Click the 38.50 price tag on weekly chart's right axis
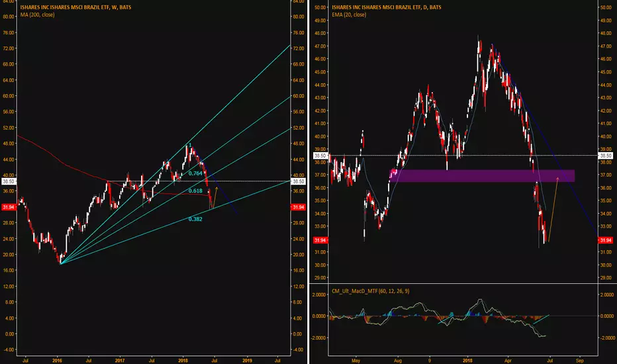The image size is (617, 364). click(x=299, y=181)
